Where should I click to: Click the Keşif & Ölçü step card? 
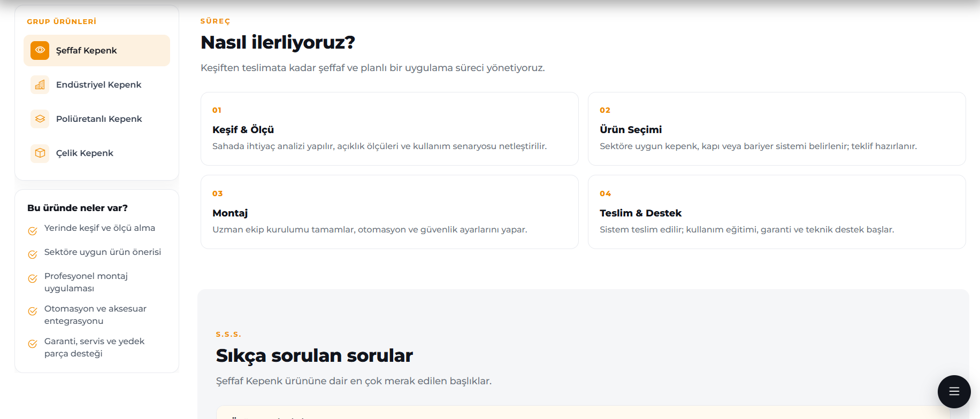pos(389,129)
